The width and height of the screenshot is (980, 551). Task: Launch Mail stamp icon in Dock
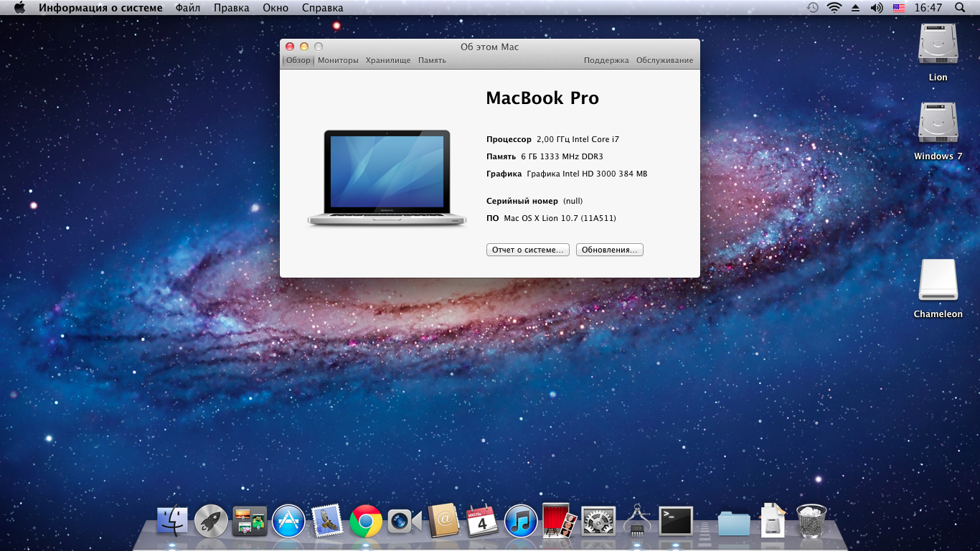[327, 522]
